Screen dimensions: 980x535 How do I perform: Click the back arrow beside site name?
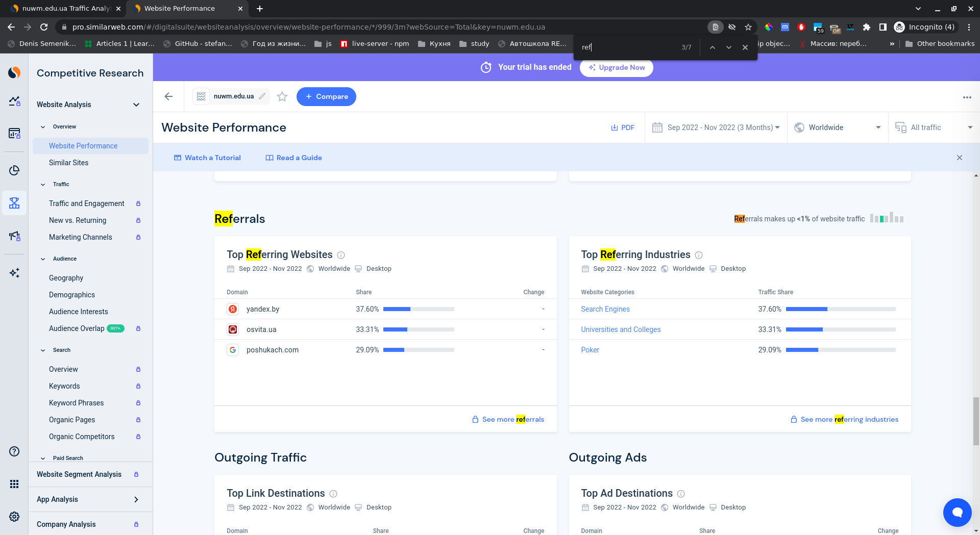[x=168, y=96]
